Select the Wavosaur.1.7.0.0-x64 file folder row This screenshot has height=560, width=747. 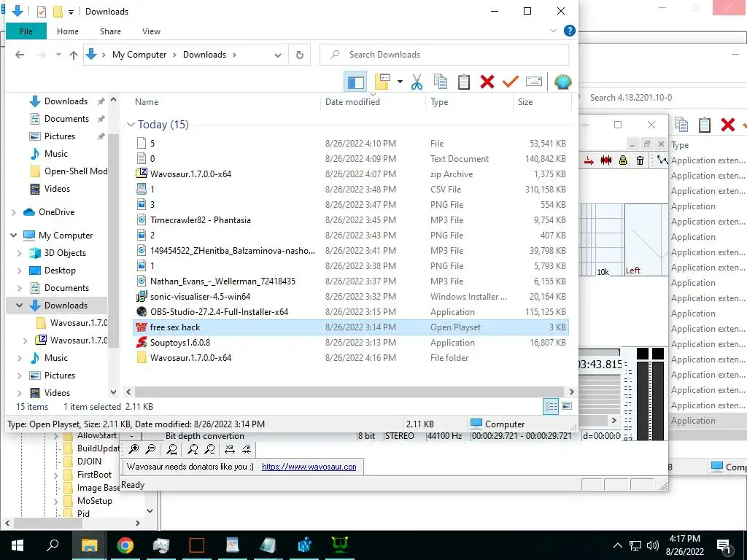point(350,358)
